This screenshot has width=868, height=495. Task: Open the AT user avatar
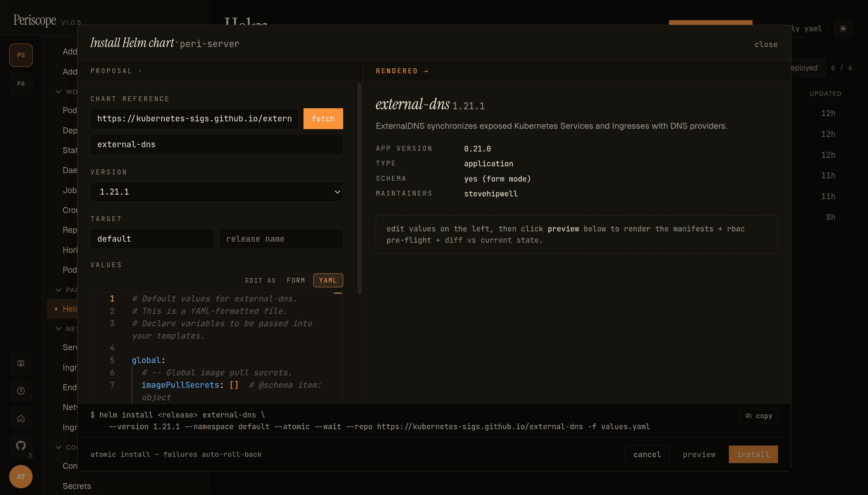coord(21,477)
